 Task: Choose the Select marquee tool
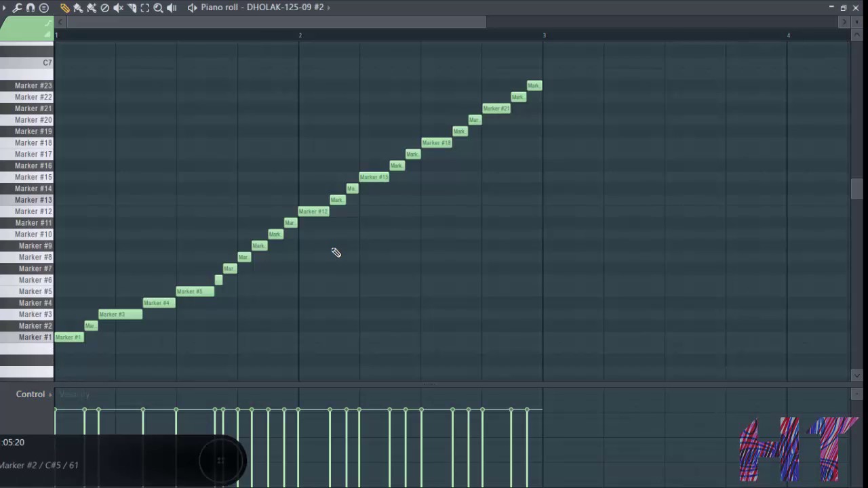point(145,7)
